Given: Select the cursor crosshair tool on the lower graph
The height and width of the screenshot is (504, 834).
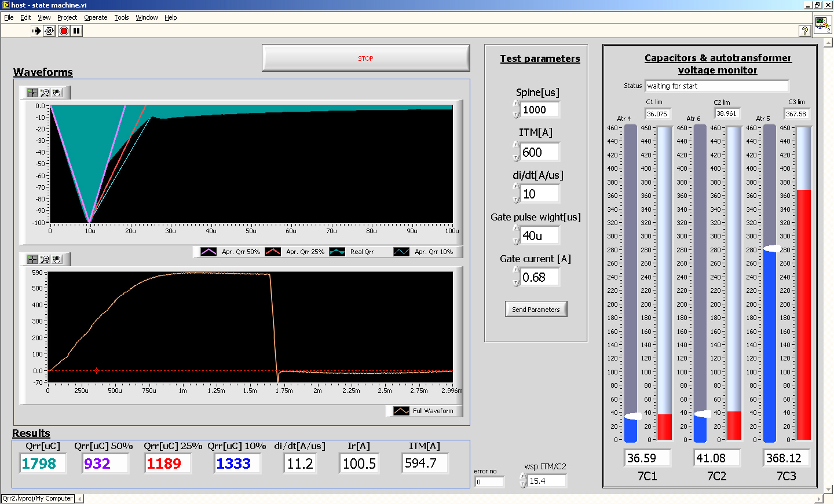Looking at the screenshot, I should coord(32,259).
